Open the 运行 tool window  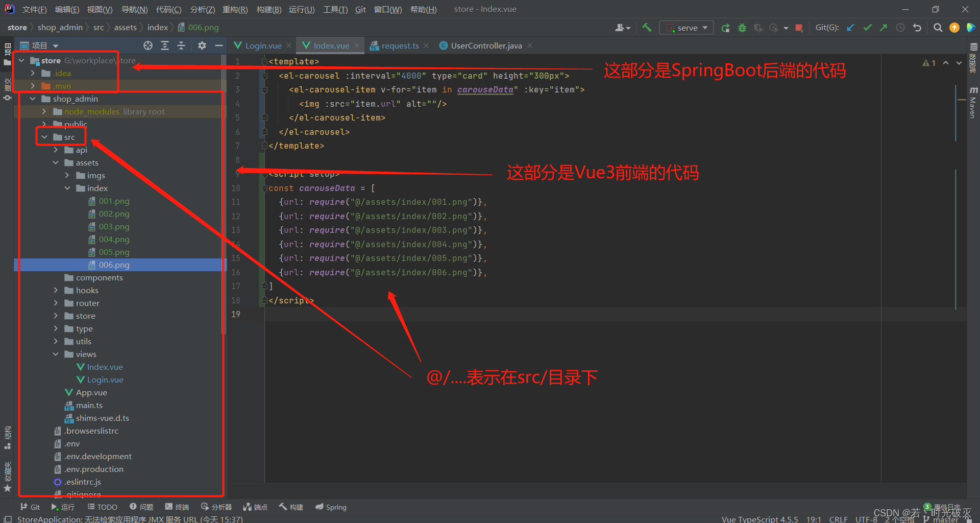coord(63,507)
